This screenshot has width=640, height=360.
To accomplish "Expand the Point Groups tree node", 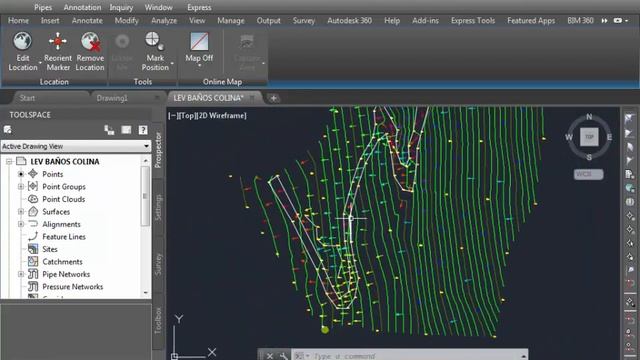I will pos(21,187).
